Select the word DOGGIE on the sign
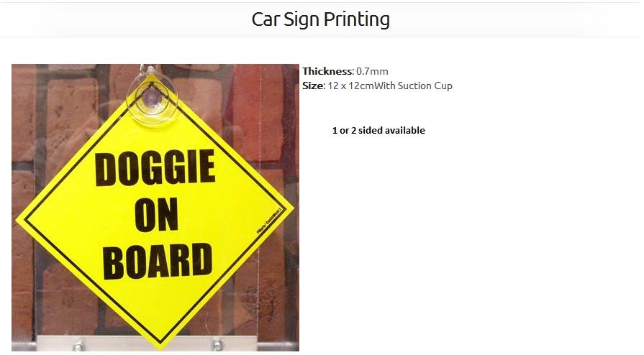 (155, 167)
